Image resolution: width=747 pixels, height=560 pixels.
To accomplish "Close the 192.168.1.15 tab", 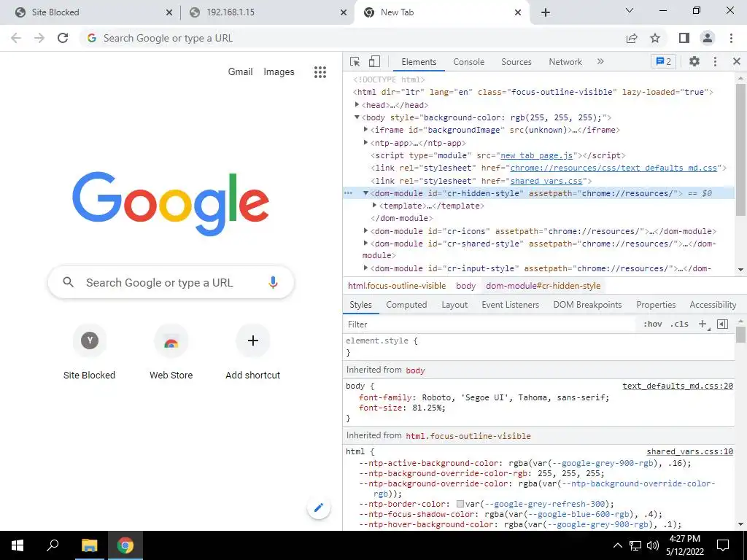I will pos(344,12).
